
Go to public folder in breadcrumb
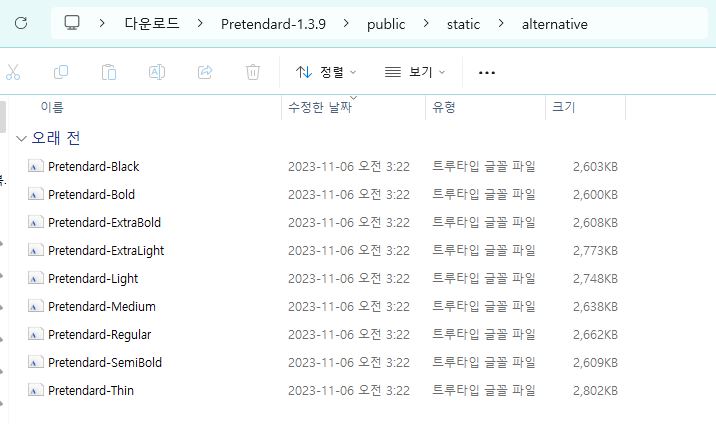[386, 24]
